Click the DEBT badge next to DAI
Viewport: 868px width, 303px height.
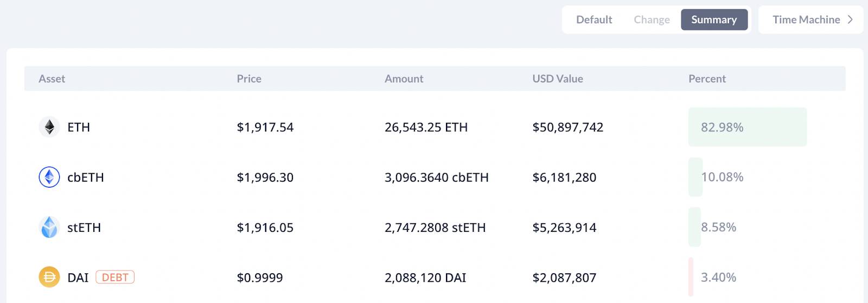click(115, 277)
